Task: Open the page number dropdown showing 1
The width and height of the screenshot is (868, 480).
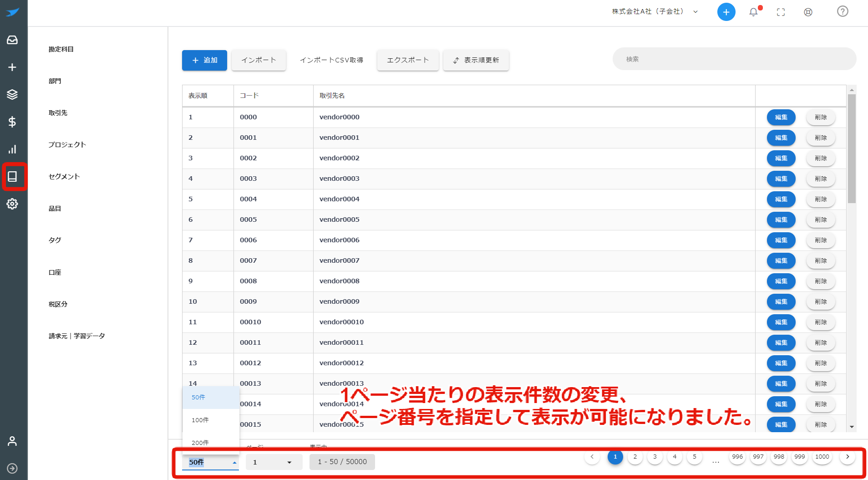Action: (x=274, y=462)
